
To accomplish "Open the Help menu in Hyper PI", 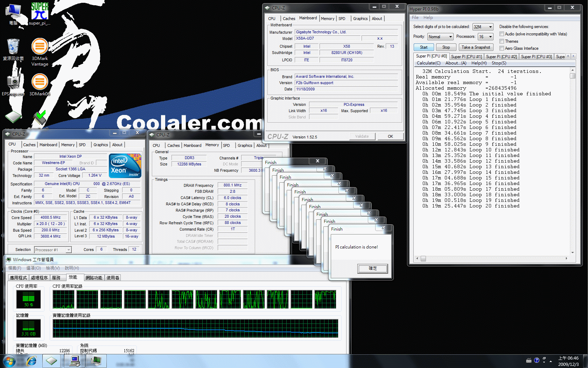I will click(x=428, y=18).
